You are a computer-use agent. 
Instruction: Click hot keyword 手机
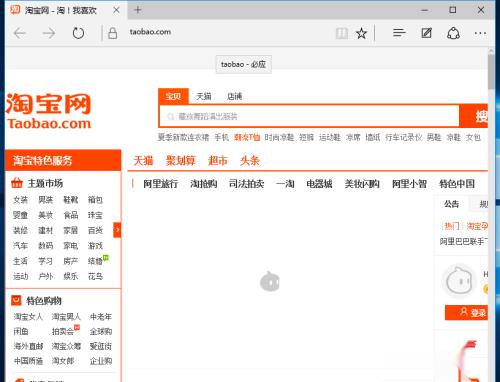coord(222,137)
